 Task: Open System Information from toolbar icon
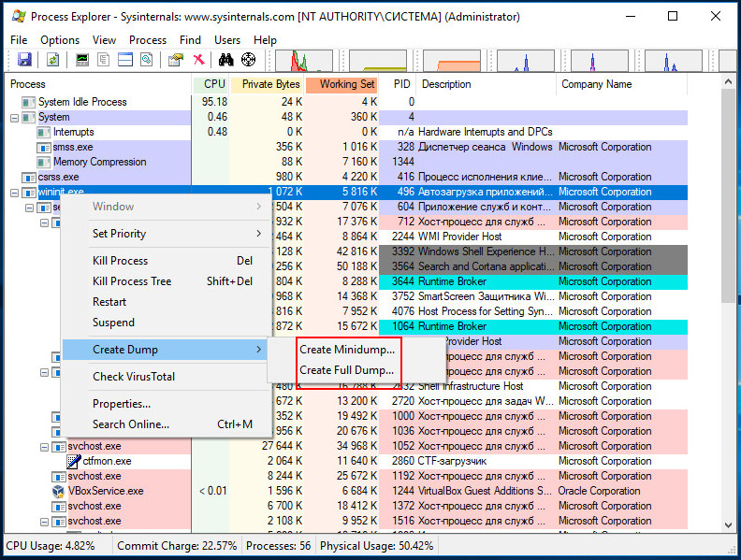point(82,60)
